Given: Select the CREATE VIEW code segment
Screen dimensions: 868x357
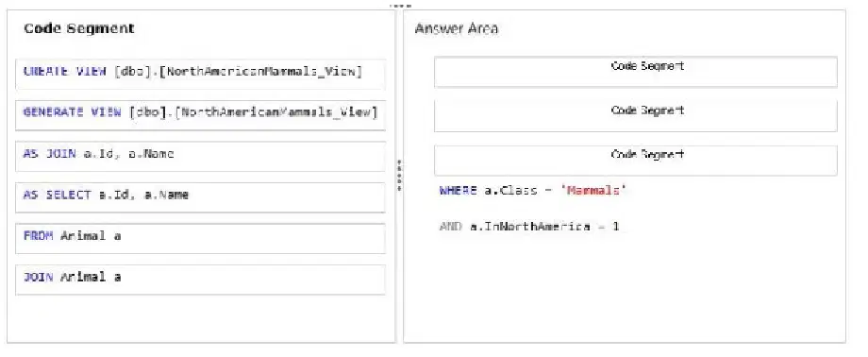Looking at the screenshot, I should coord(200,74).
